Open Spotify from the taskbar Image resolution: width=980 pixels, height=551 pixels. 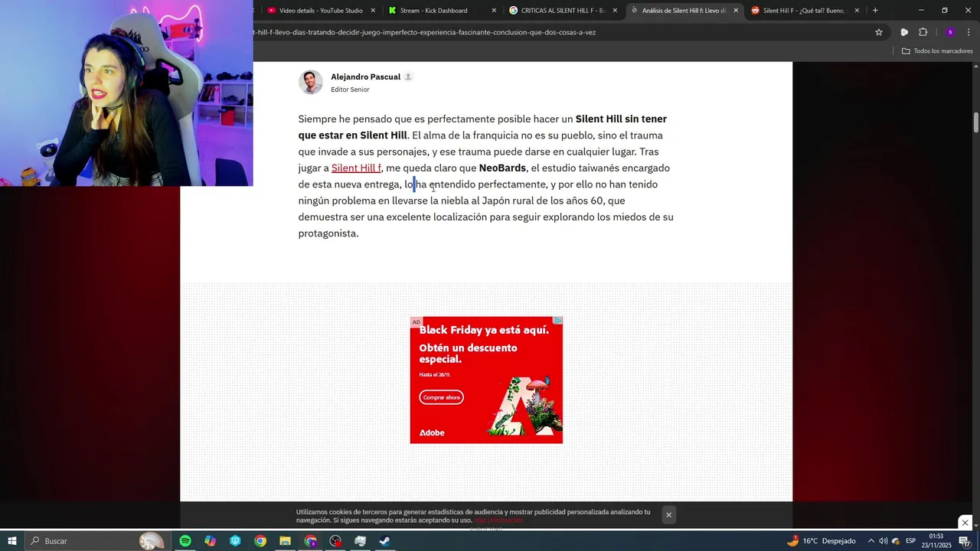point(185,541)
